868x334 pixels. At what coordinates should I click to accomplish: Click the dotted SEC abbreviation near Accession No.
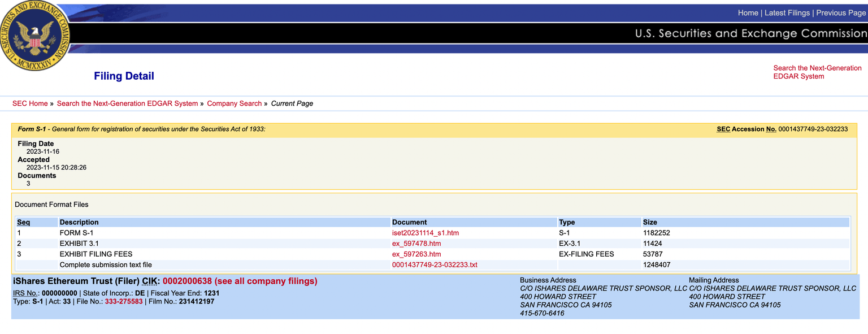coord(724,129)
